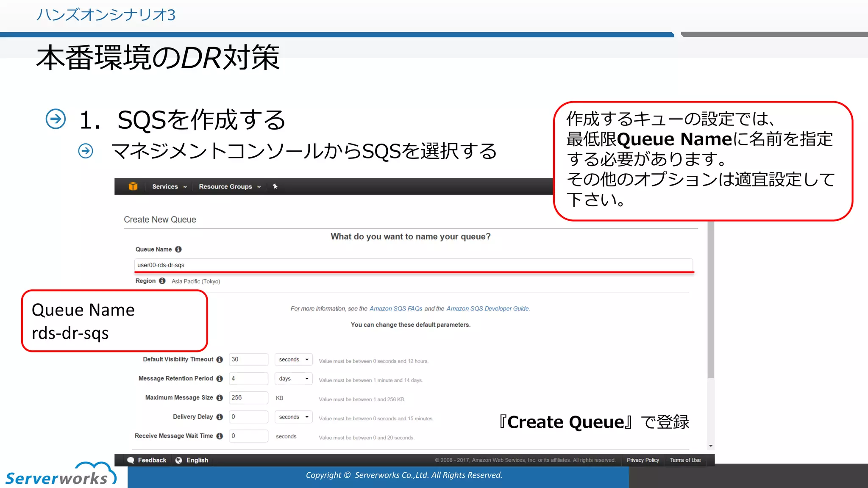Click the Maximum Message Size info icon
868x488 pixels.
(220, 398)
